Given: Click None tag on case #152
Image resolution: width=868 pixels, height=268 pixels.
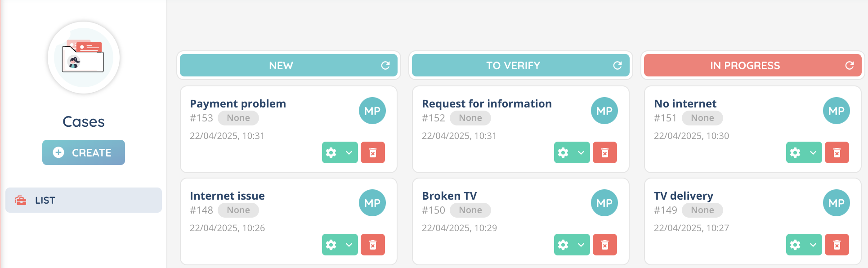Looking at the screenshot, I should tap(470, 118).
